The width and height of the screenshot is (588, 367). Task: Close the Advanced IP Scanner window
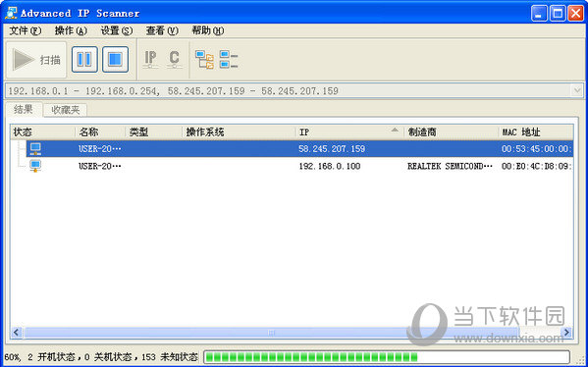point(575,14)
